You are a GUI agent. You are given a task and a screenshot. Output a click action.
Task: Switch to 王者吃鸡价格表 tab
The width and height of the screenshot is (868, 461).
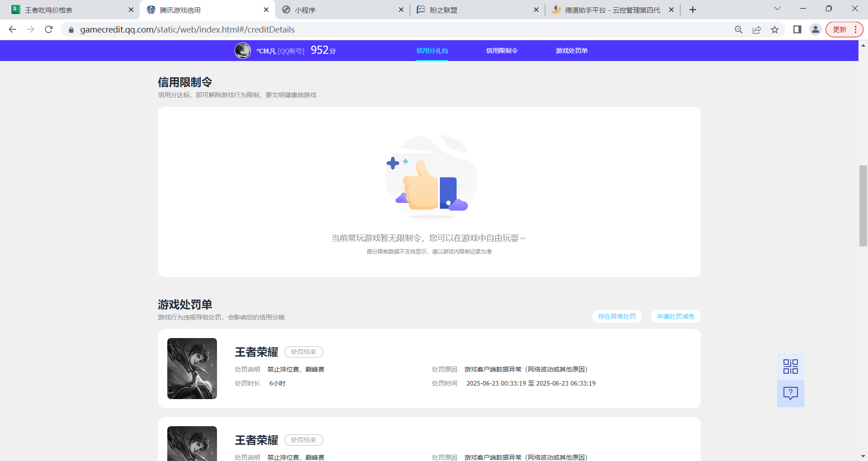(x=70, y=10)
